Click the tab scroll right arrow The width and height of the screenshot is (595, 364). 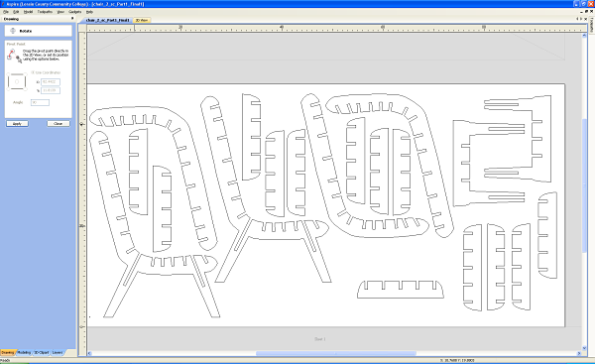pyautogui.click(x=581, y=19)
